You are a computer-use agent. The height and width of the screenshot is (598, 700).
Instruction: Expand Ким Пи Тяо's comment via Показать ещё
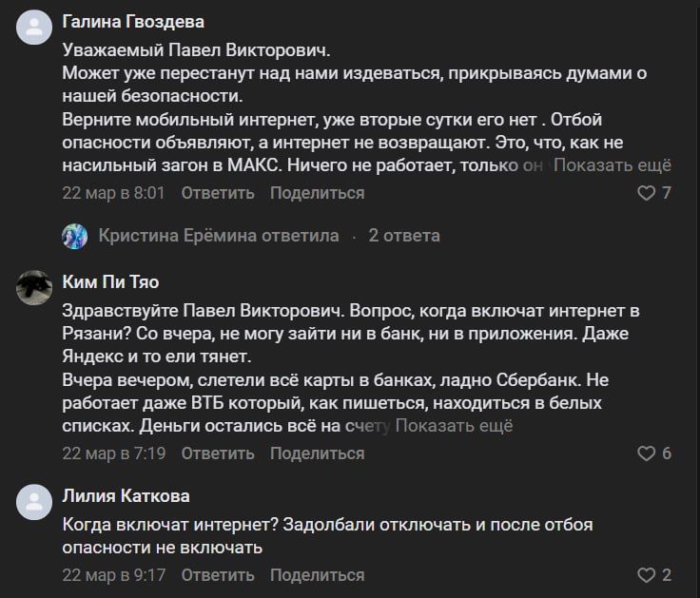click(x=454, y=426)
